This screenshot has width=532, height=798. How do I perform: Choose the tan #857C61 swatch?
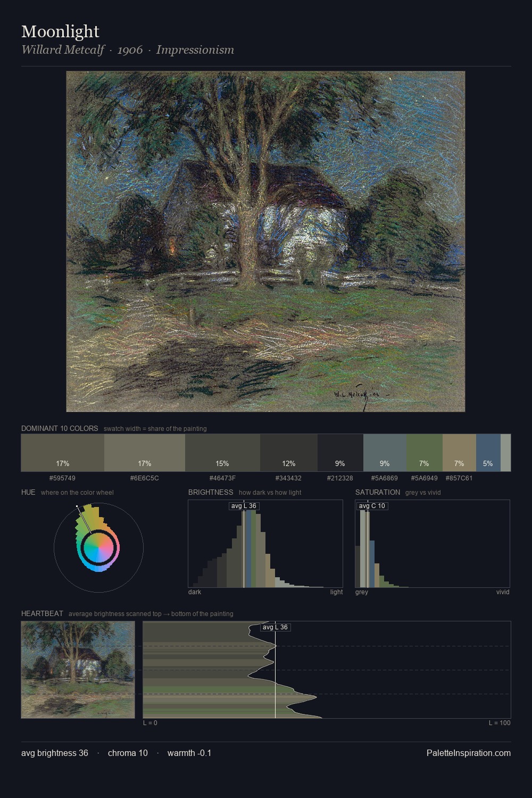tap(459, 453)
